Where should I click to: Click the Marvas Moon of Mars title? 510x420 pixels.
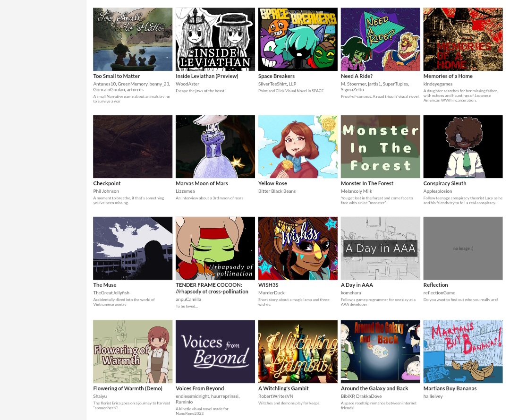[x=202, y=183]
